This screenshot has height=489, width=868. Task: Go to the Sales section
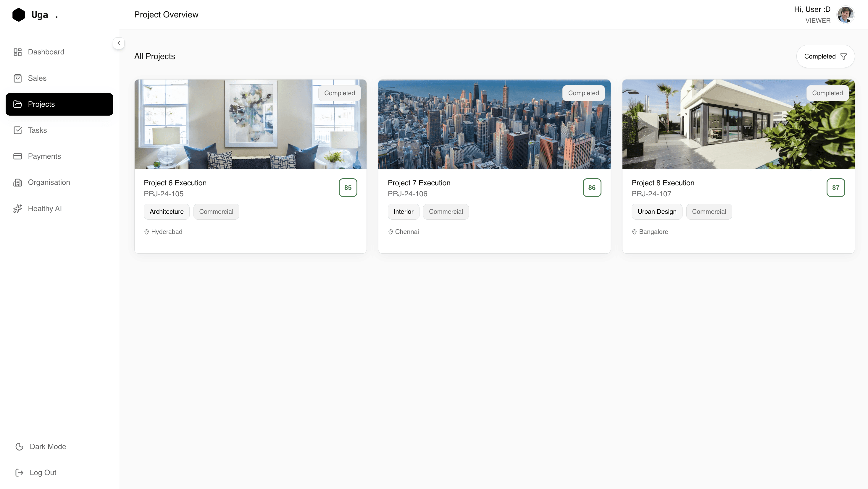coord(37,78)
